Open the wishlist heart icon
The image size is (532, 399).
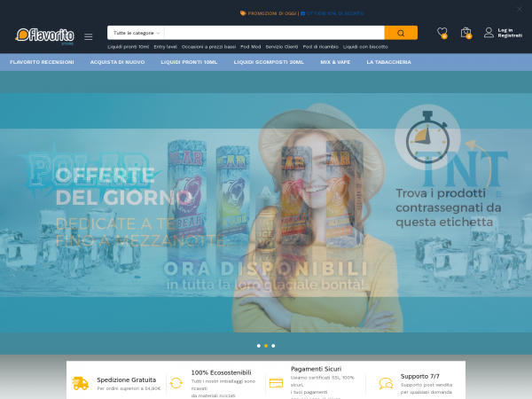[x=442, y=33]
